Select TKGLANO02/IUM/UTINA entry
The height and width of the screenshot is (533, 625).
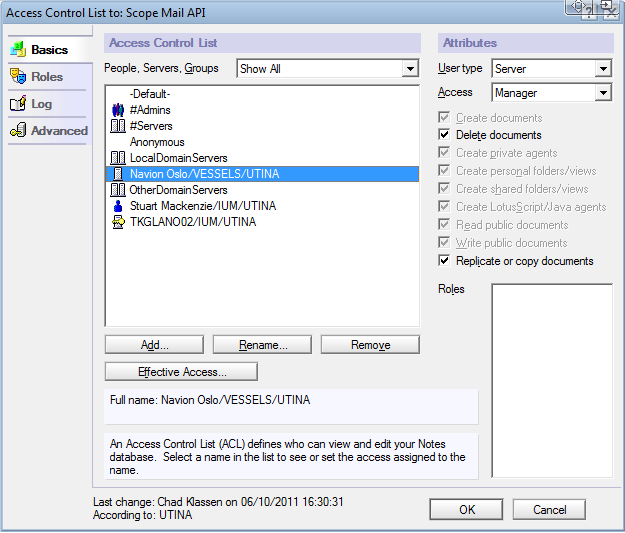click(x=262, y=222)
